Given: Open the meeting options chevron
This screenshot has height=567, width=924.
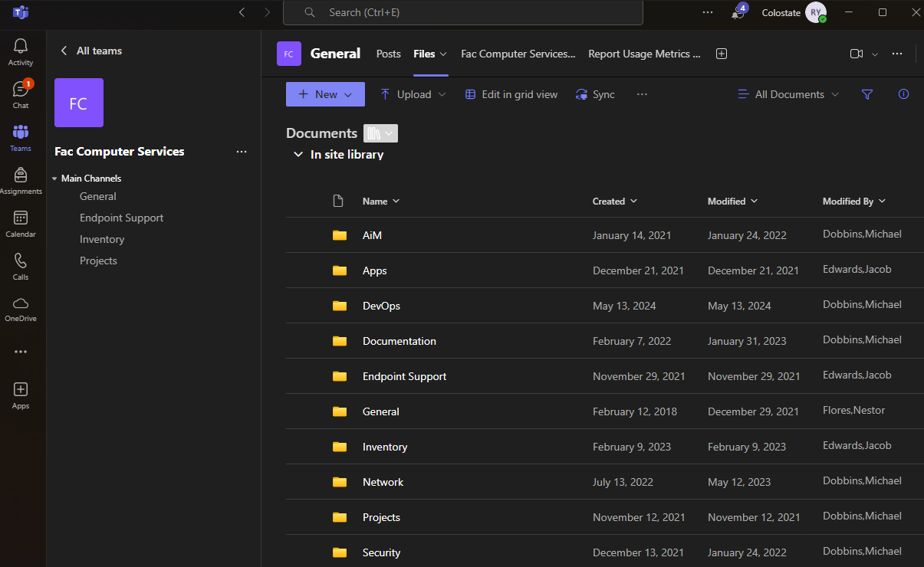Looking at the screenshot, I should (x=875, y=54).
